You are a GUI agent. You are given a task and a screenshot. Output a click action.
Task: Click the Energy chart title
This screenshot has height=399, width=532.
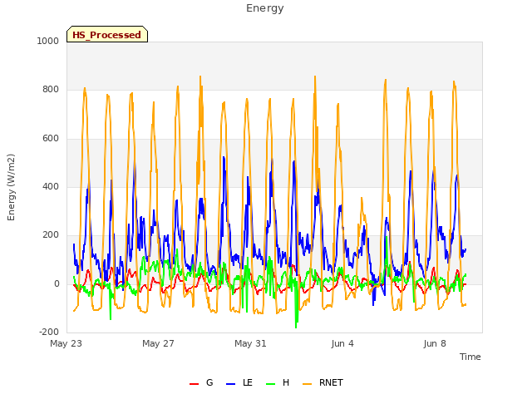coord(265,8)
